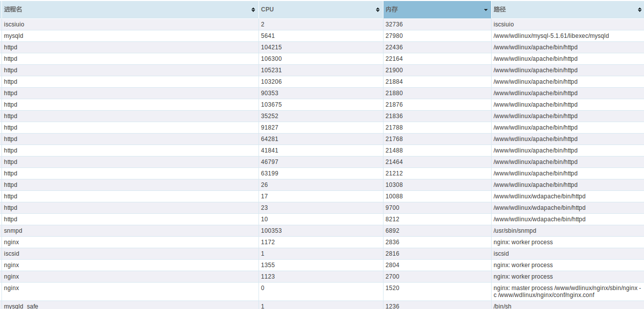Screen dimensions: 644x309
Task: Click memory value 2836
Action: pos(392,242)
